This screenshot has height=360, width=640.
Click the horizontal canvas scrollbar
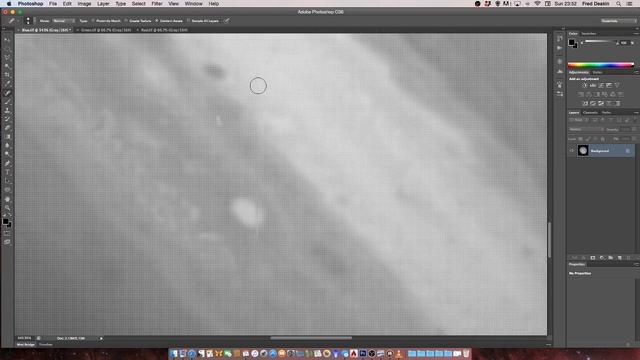coord(311,338)
